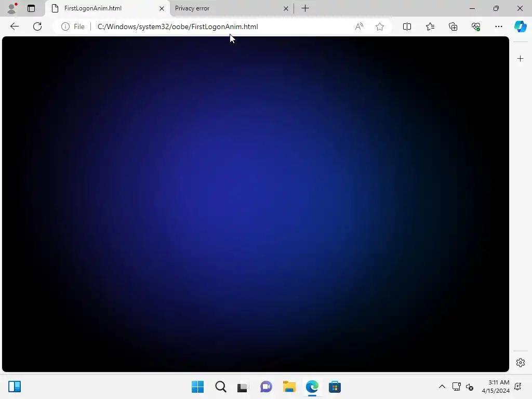Open Microsoft Store from taskbar
The height and width of the screenshot is (399, 532).
tap(335, 387)
